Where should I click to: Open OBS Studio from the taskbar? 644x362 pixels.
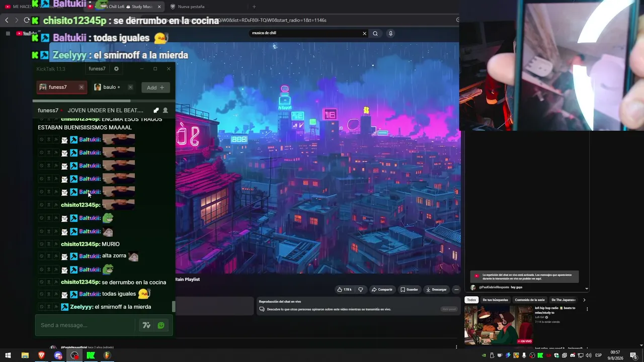coord(74,355)
